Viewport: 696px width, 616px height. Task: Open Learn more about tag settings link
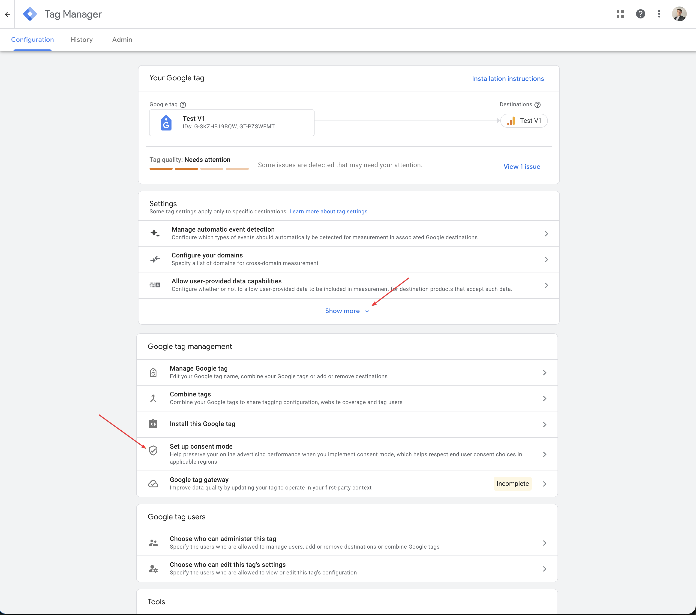[328, 211]
